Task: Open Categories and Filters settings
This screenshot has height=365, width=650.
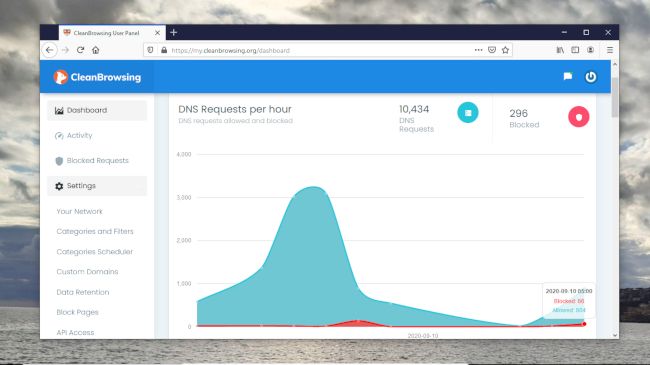Action: click(95, 231)
